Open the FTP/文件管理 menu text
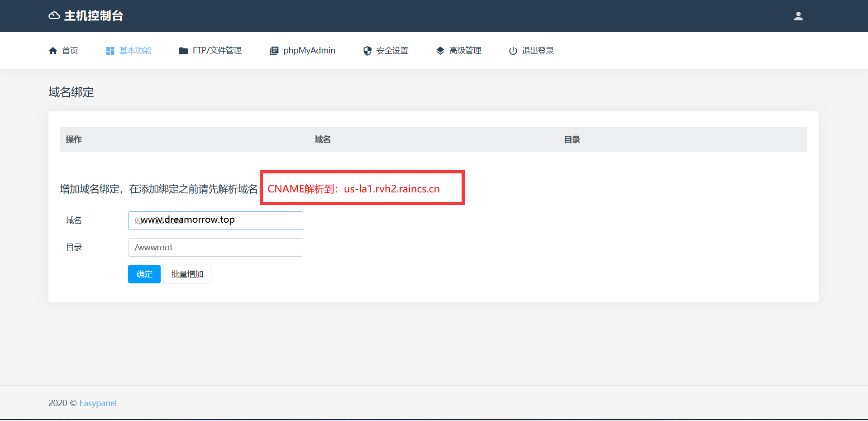The width and height of the screenshot is (868, 421). (217, 51)
